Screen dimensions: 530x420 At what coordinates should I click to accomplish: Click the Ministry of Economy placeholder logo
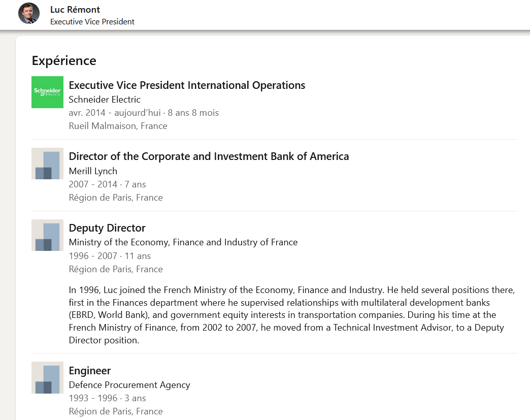47,235
